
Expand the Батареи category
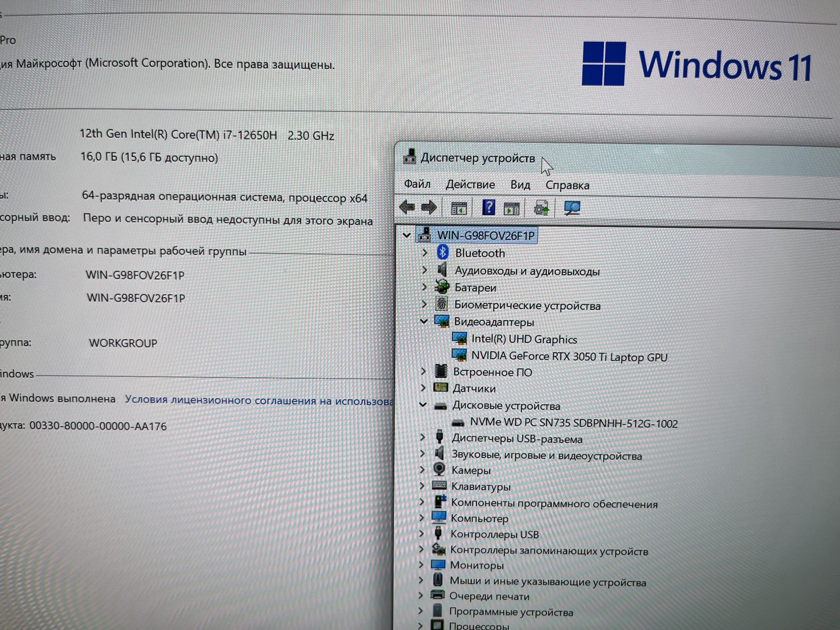[424, 287]
